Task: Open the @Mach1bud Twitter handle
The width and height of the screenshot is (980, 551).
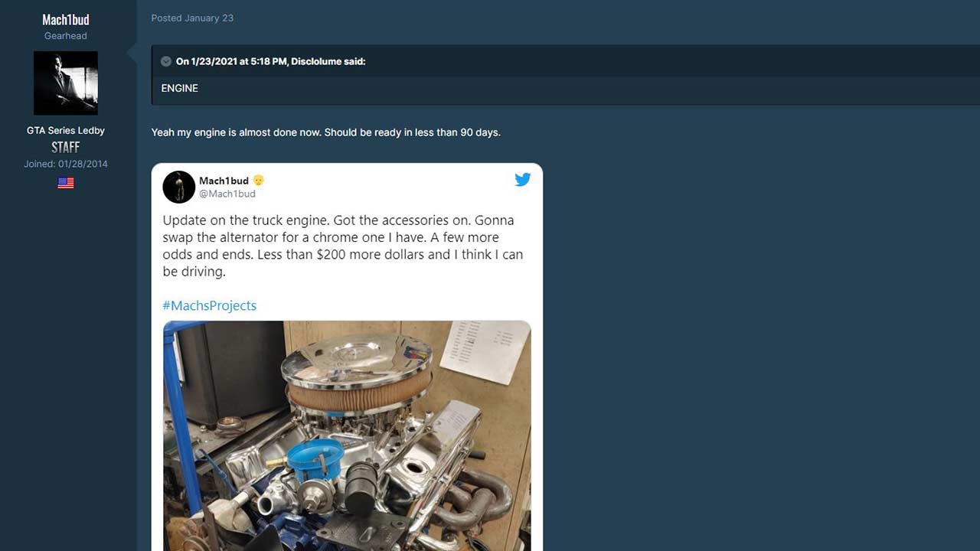Action: 227,194
